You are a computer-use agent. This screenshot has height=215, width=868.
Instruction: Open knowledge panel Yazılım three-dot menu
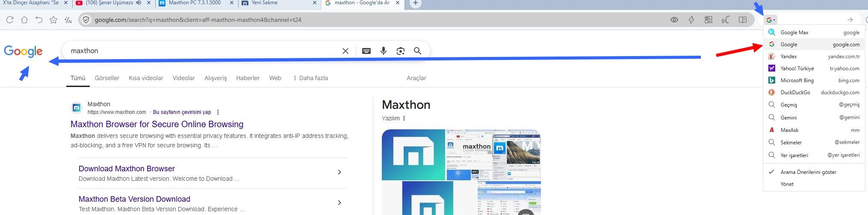[404, 118]
